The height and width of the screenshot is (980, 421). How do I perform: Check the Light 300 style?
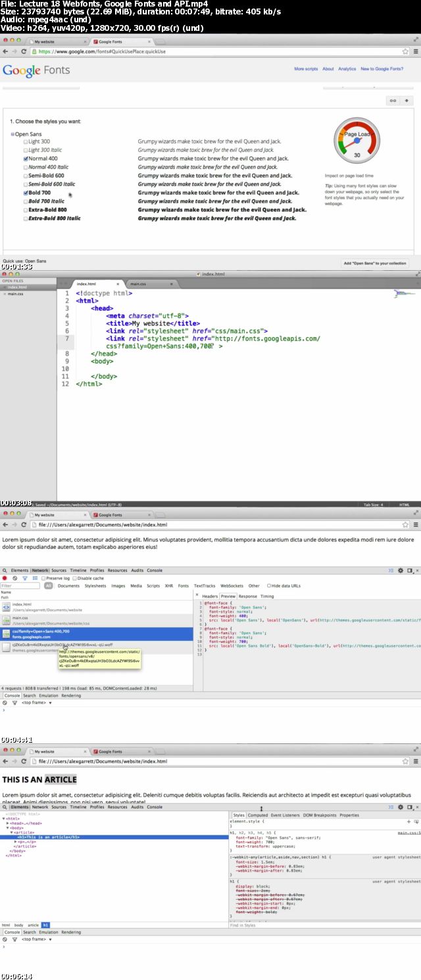(x=26, y=141)
